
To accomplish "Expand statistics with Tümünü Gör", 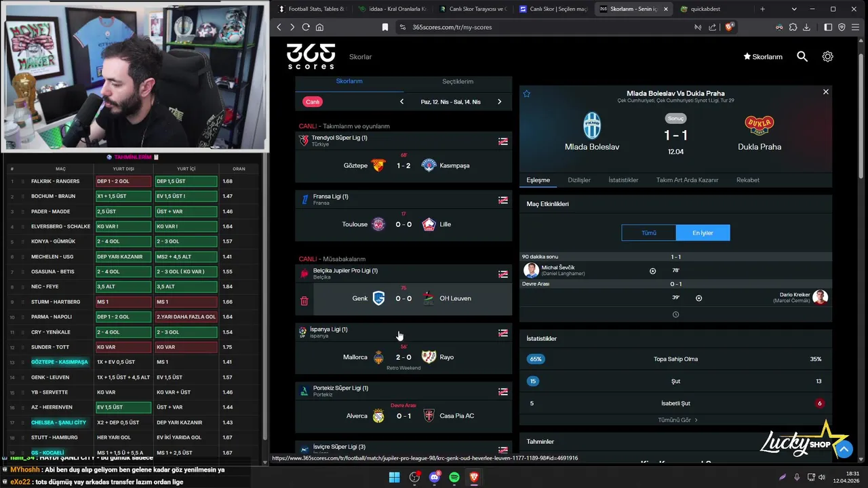I will 677,420.
